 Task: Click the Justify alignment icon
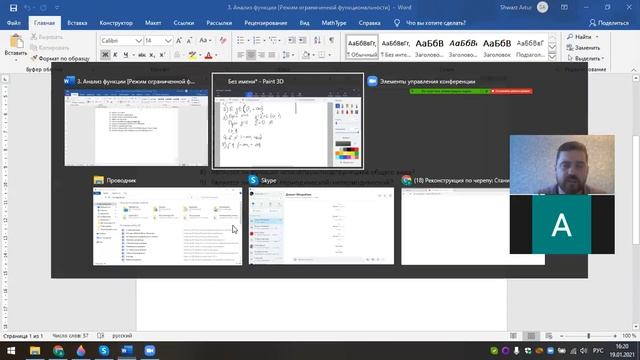click(272, 55)
